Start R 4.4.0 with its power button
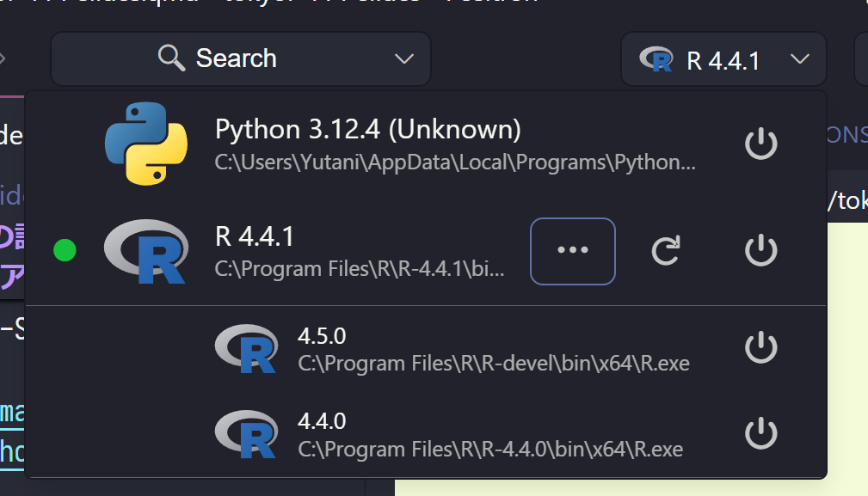 click(x=760, y=434)
